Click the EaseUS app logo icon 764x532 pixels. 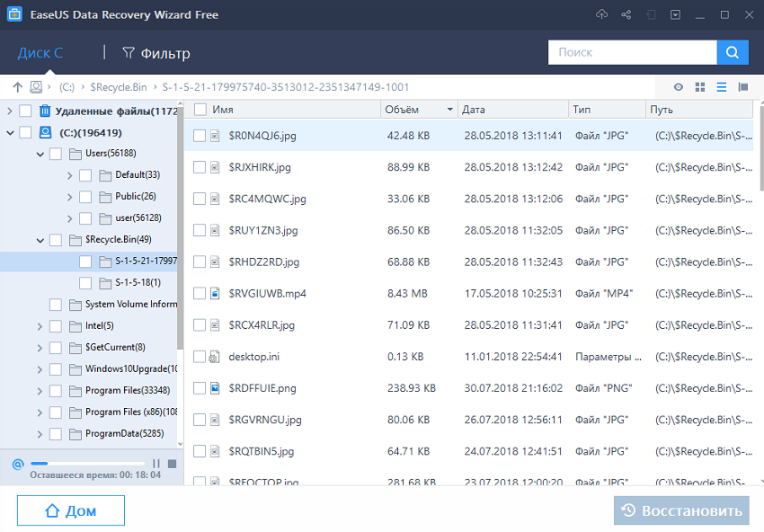(x=14, y=14)
